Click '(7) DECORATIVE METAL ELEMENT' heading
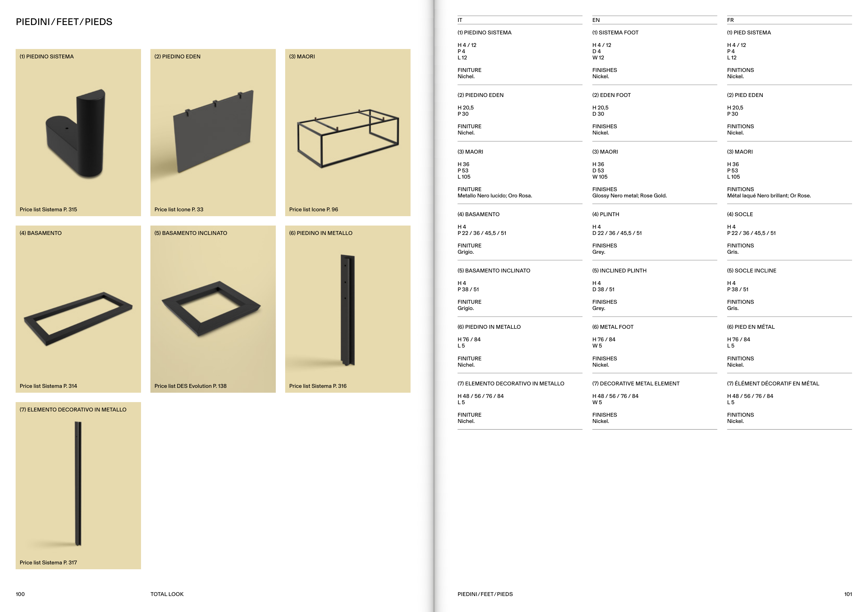This screenshot has height=612, width=868. pos(636,384)
